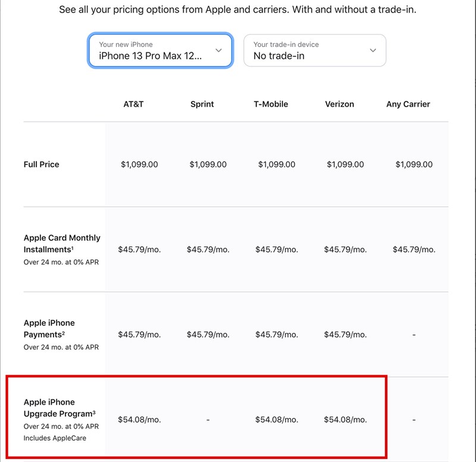Viewport: 476px width, 462px height.
Task: Click the Apple iPhone Upgrade Program label
Action: point(58,408)
